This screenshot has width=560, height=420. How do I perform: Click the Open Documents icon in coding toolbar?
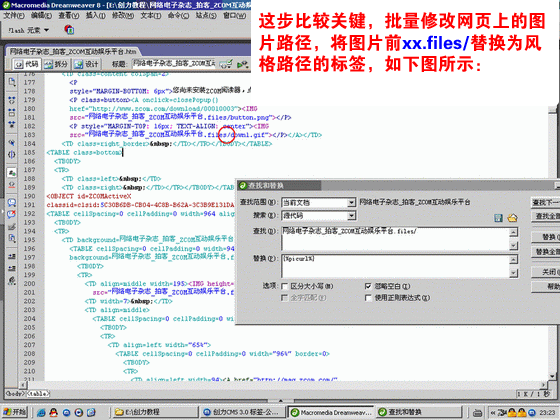[12, 82]
